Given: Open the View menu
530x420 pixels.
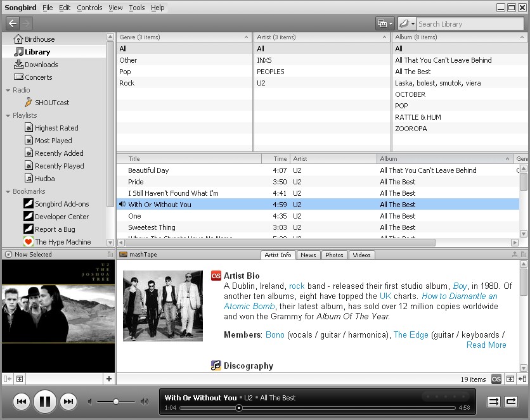Looking at the screenshot, I should [x=115, y=8].
